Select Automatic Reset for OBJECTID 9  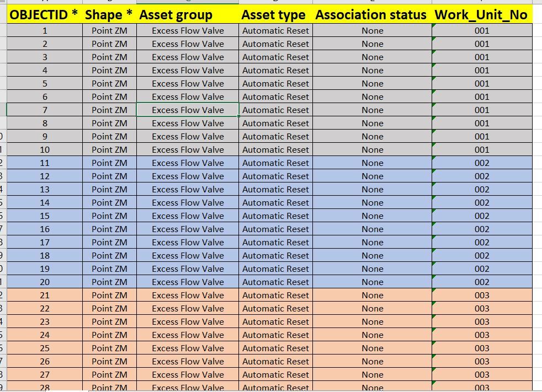tap(275, 136)
